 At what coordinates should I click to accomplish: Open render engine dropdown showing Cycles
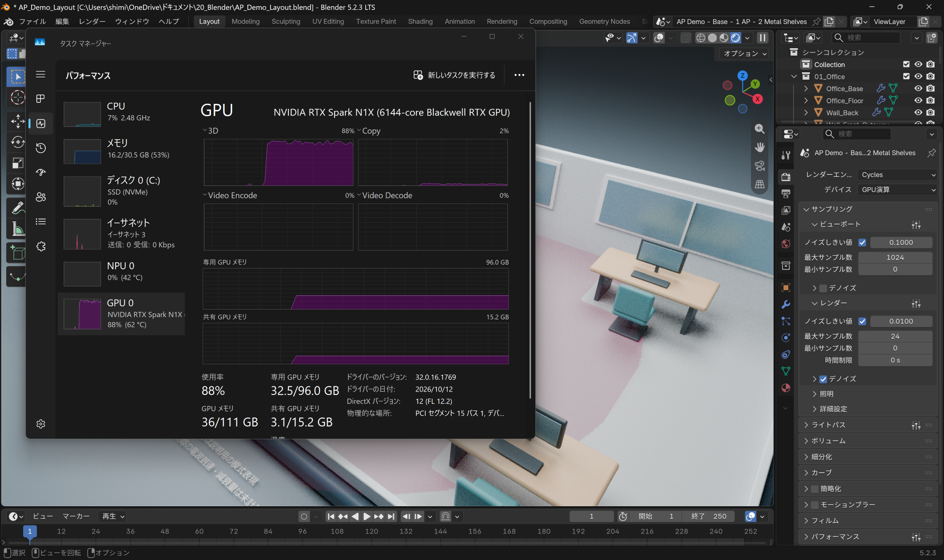[897, 175]
